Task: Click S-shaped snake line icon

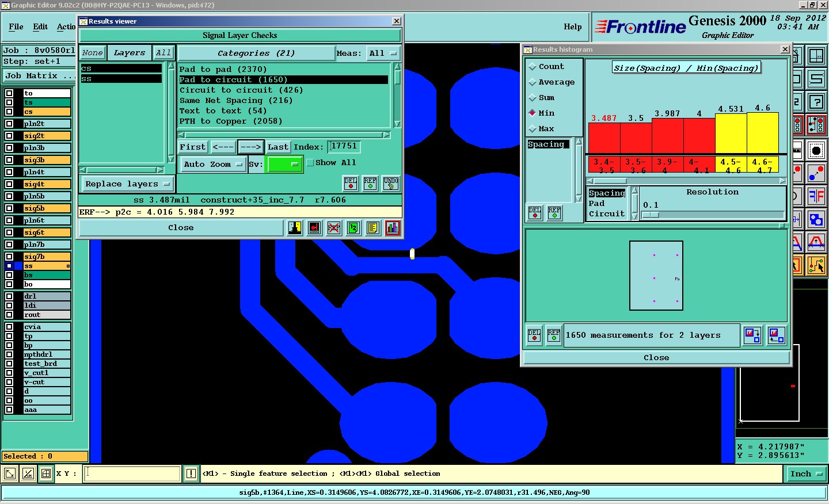Action: click(816, 79)
